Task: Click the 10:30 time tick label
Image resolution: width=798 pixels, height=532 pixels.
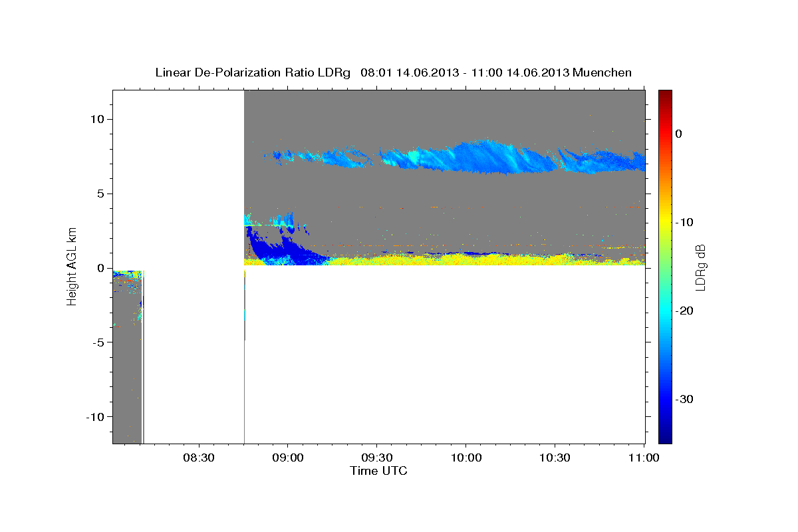Action: coord(555,458)
